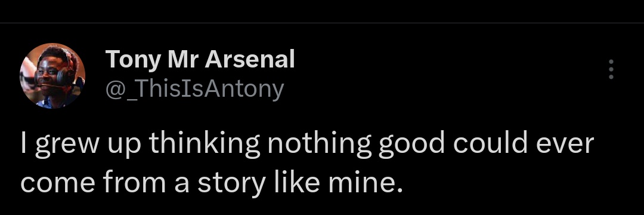Click Tony Mr Arsenal's profile picture
Image resolution: width=644 pixels, height=215 pixels.
coord(52,76)
